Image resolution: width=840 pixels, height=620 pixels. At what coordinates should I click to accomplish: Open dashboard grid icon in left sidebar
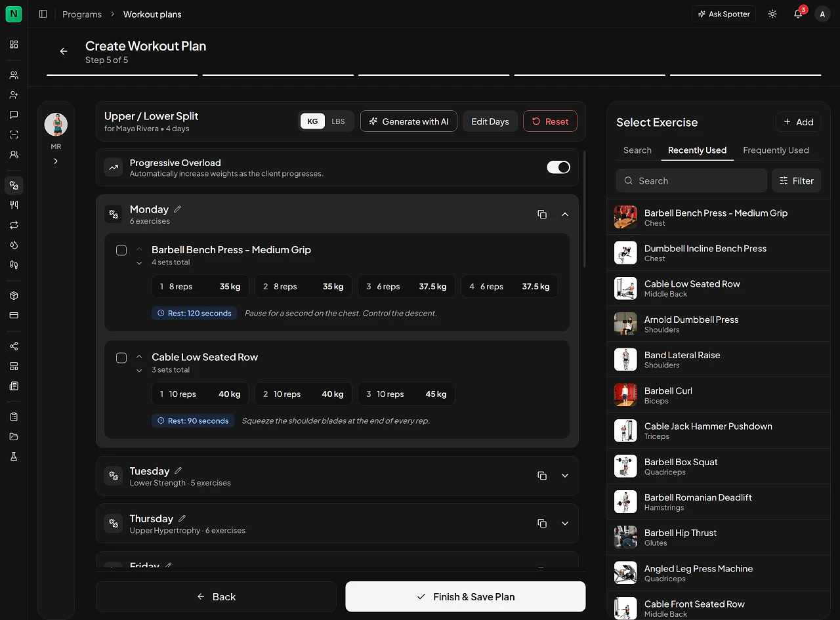click(x=14, y=45)
